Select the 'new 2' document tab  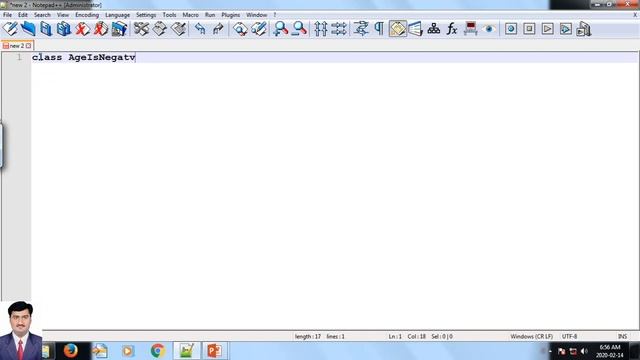[17, 46]
